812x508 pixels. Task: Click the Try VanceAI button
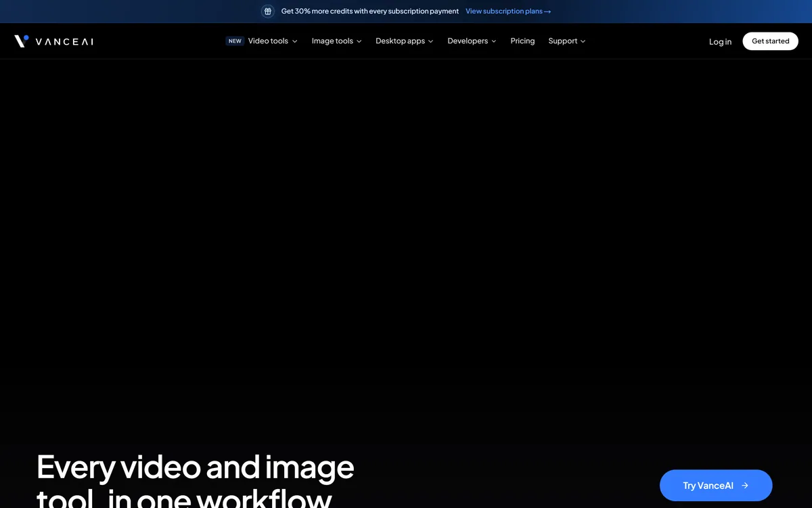point(716,485)
